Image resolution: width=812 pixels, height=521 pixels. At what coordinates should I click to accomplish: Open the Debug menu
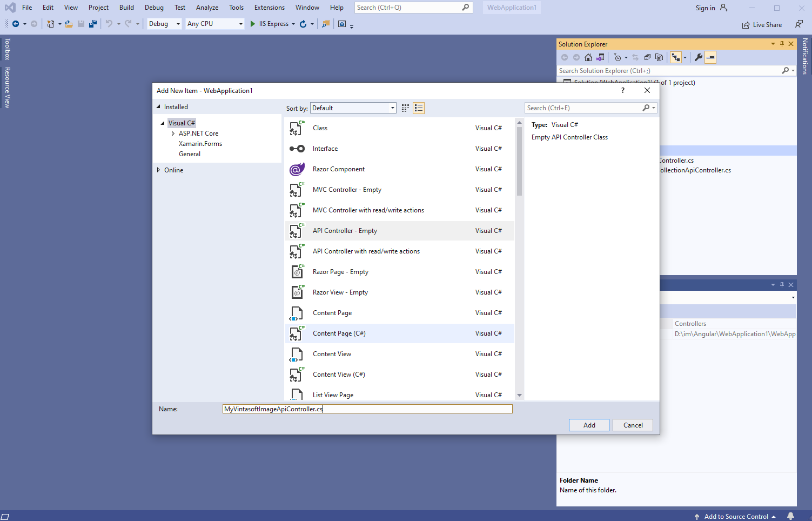click(153, 7)
